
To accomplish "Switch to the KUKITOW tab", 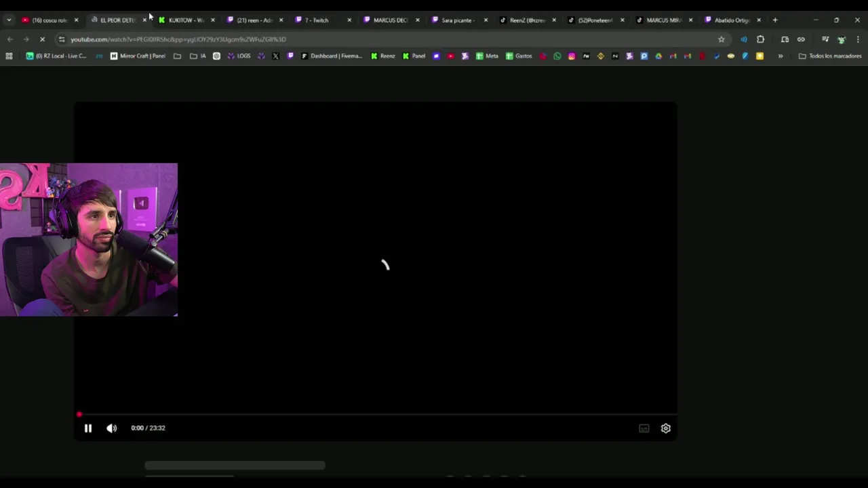I will 186,20.
